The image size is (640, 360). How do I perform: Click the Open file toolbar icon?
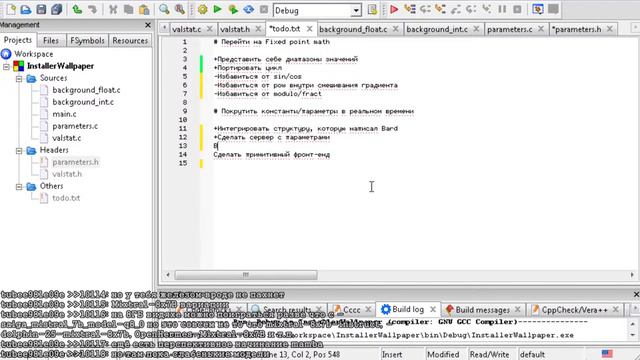point(26,9)
